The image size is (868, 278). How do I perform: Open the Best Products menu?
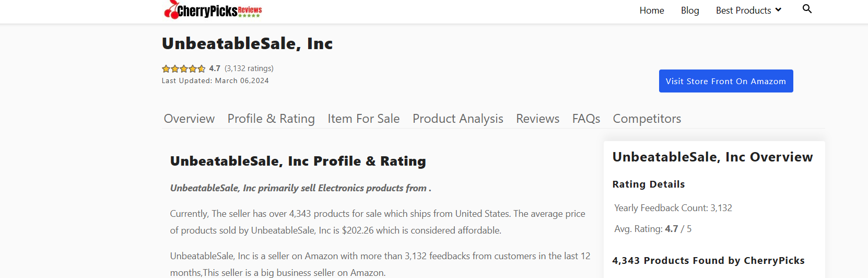coord(743,10)
